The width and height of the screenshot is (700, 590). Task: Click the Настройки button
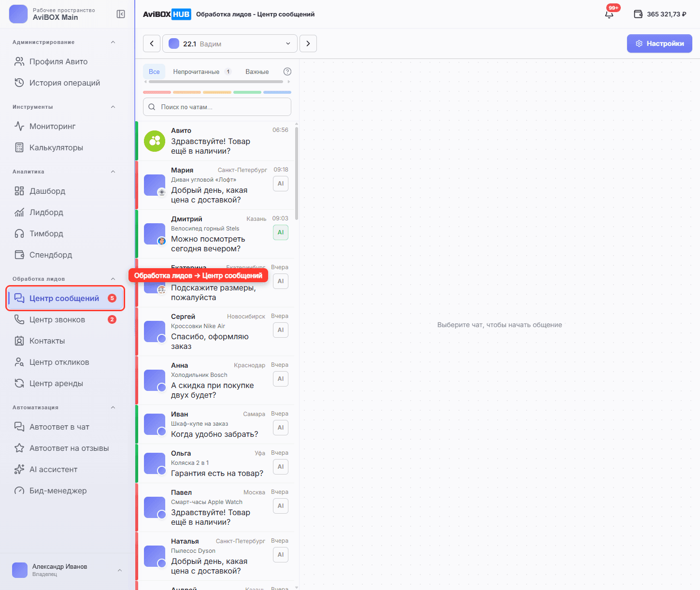(x=659, y=43)
